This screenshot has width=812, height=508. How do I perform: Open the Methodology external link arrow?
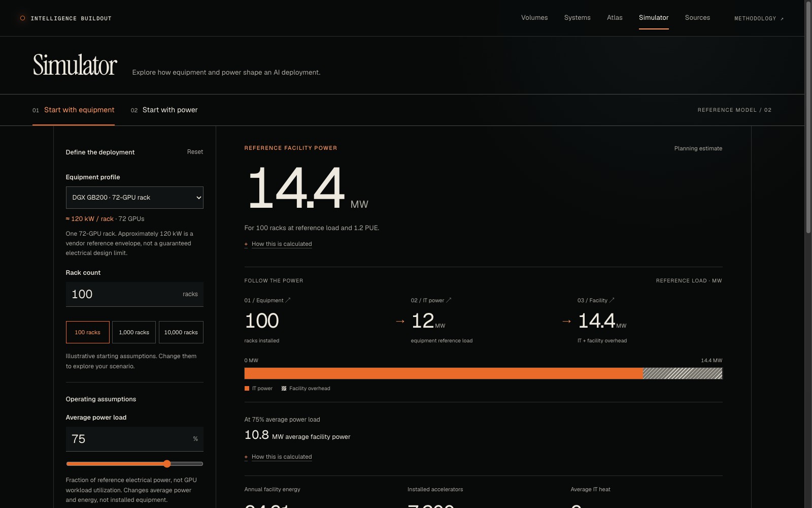(x=782, y=19)
